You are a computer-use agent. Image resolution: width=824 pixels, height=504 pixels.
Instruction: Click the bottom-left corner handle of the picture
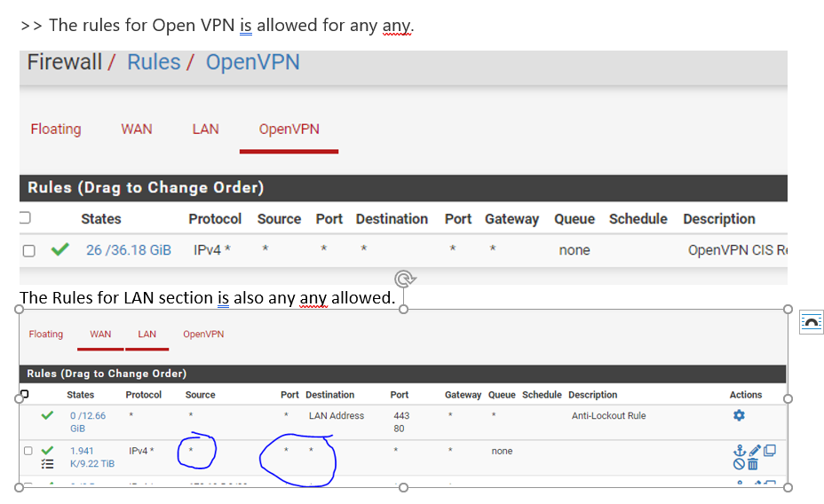pyautogui.click(x=19, y=488)
